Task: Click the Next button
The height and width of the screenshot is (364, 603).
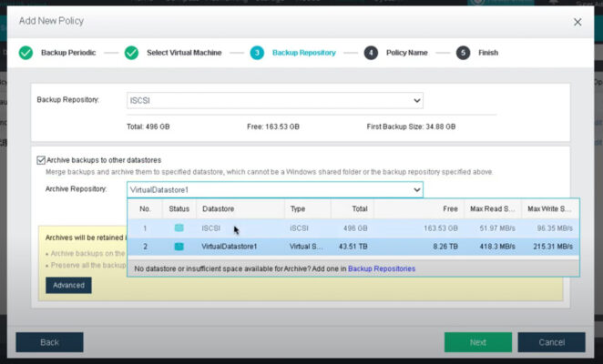Action: (x=478, y=342)
